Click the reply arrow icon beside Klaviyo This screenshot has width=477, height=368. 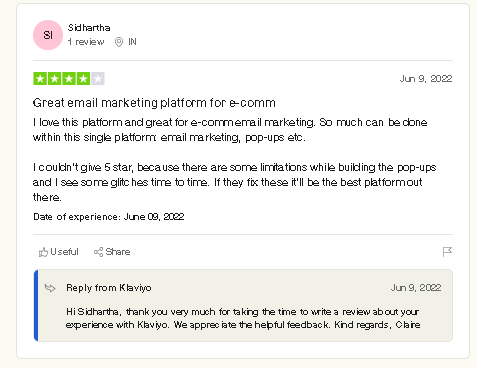50,288
